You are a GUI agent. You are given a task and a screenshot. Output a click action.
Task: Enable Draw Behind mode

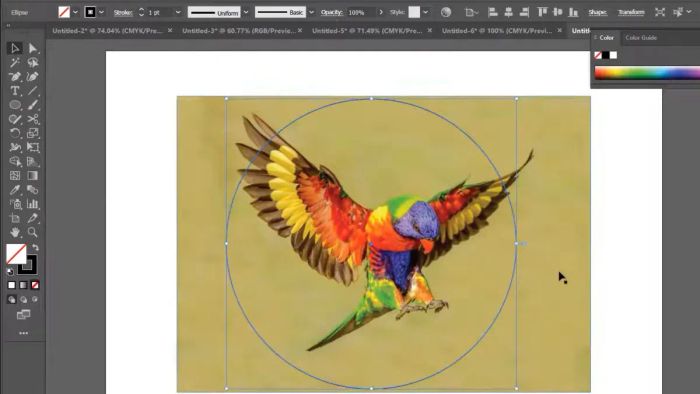click(23, 299)
